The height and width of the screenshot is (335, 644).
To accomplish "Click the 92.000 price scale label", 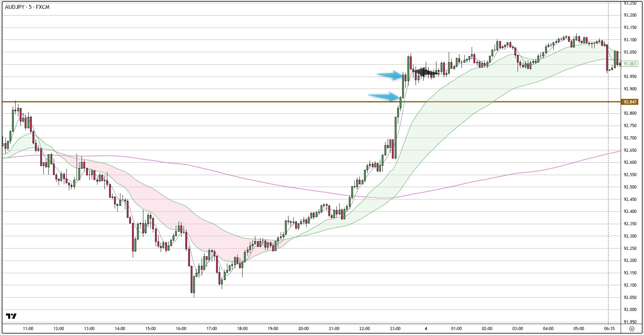I will pyautogui.click(x=630, y=310).
